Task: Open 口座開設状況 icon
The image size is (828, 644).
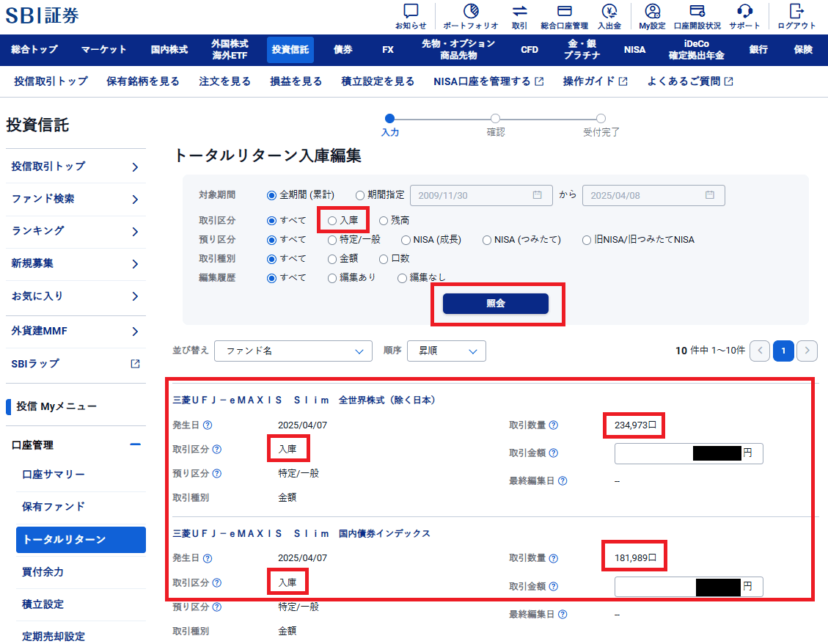Action: pos(697,11)
